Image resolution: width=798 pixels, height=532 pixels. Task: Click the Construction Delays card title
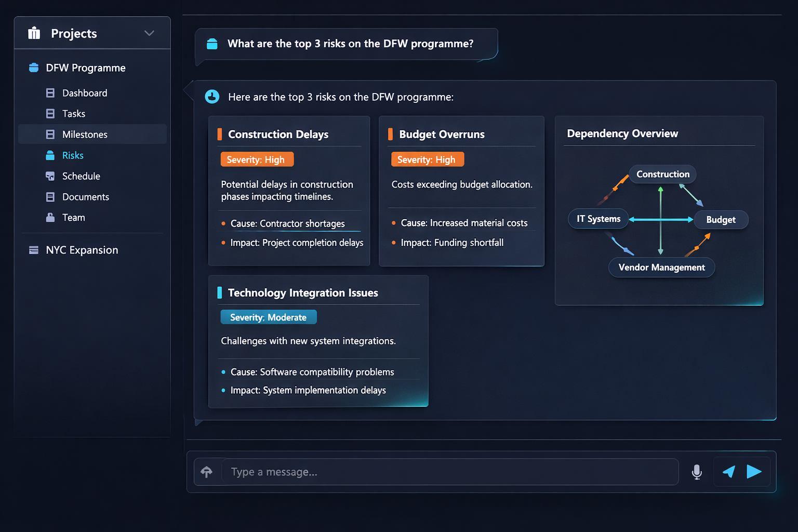point(278,134)
